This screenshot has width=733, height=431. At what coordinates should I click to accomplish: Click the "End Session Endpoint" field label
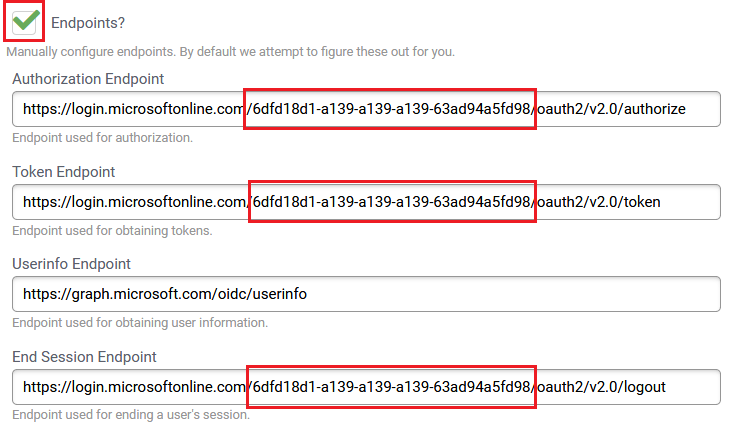(x=84, y=357)
